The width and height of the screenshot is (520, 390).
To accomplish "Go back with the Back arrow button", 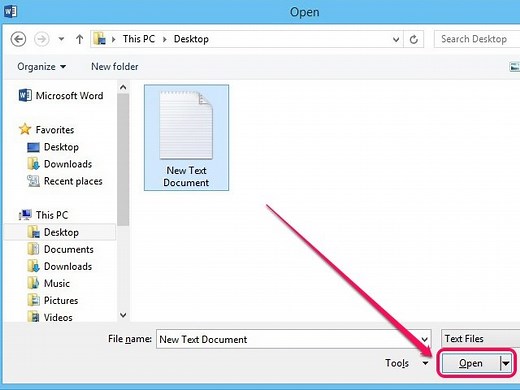I will coord(18,39).
